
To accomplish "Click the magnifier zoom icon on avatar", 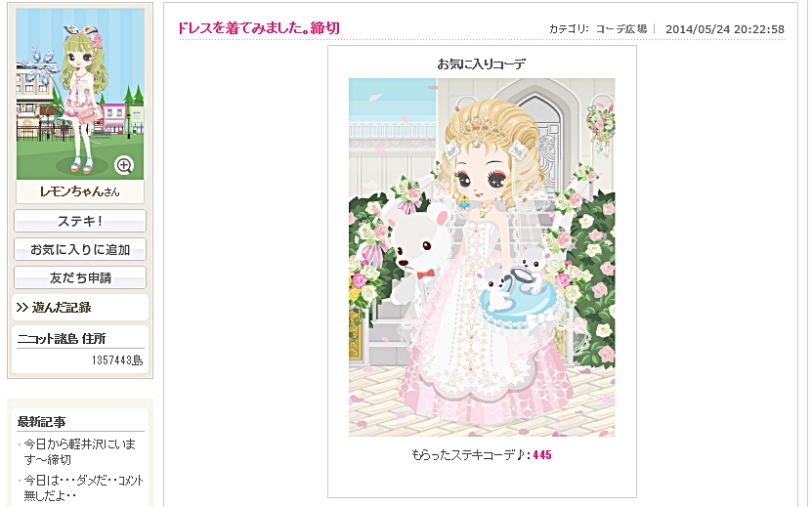I will pyautogui.click(x=124, y=165).
